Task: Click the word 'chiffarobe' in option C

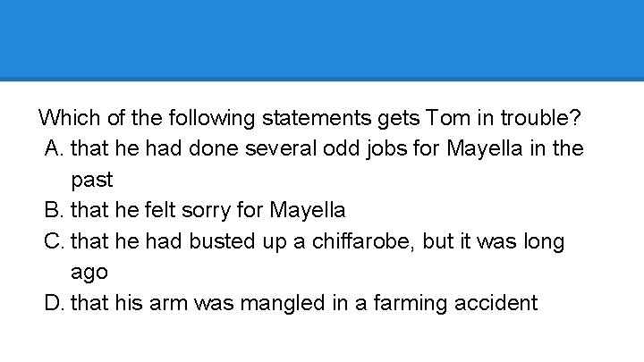Action: click(363, 241)
